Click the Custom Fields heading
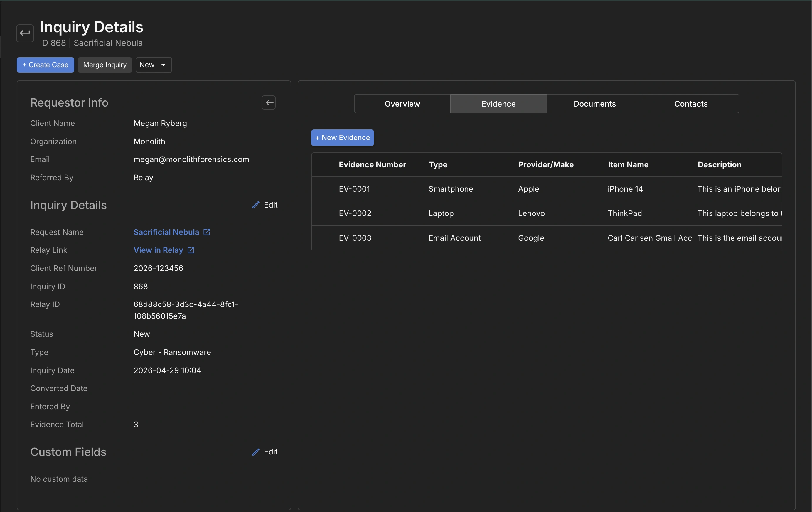The height and width of the screenshot is (512, 812). [x=68, y=452]
